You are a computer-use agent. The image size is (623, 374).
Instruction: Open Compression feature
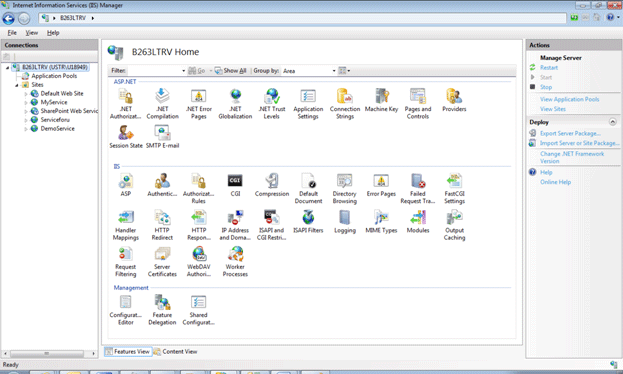click(272, 185)
